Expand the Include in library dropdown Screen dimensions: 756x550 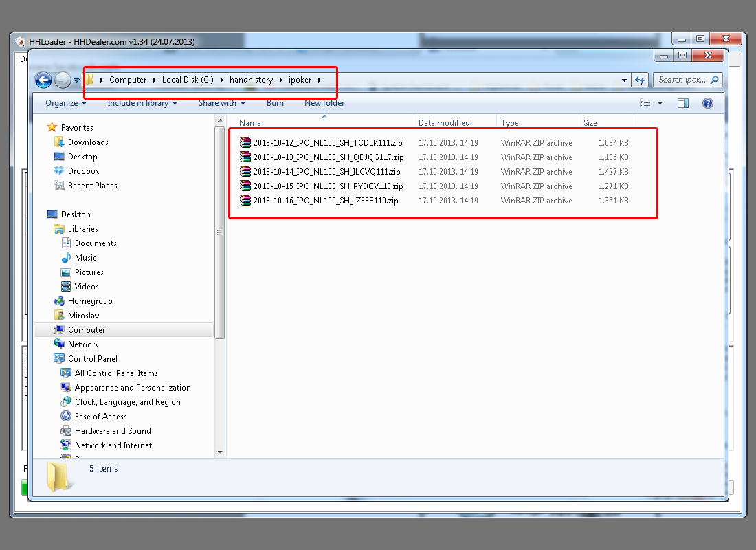click(x=142, y=103)
